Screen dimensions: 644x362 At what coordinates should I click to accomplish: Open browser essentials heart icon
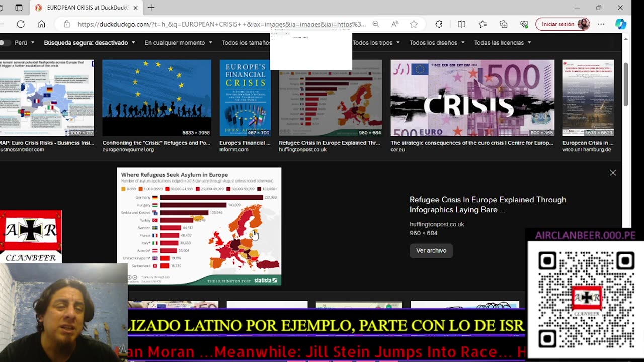524,24
